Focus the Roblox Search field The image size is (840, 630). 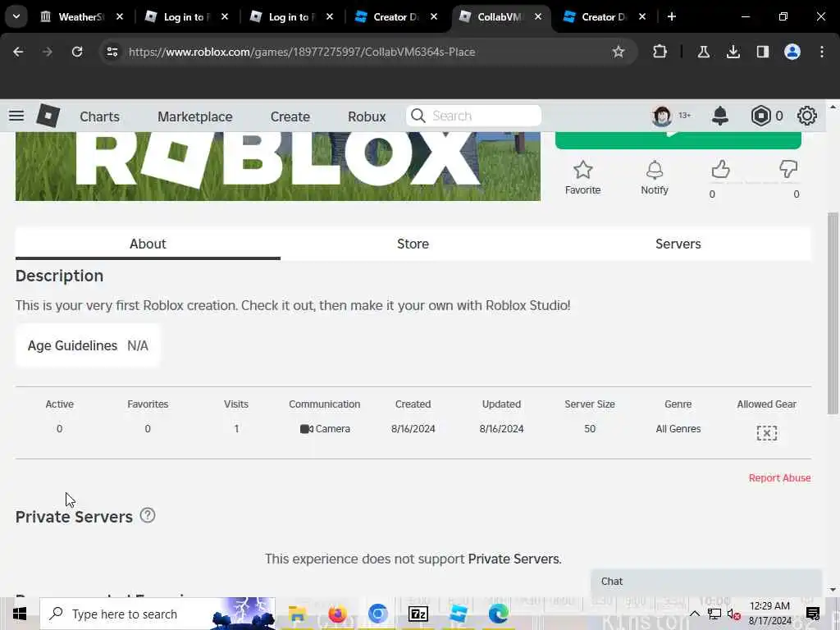[473, 116]
